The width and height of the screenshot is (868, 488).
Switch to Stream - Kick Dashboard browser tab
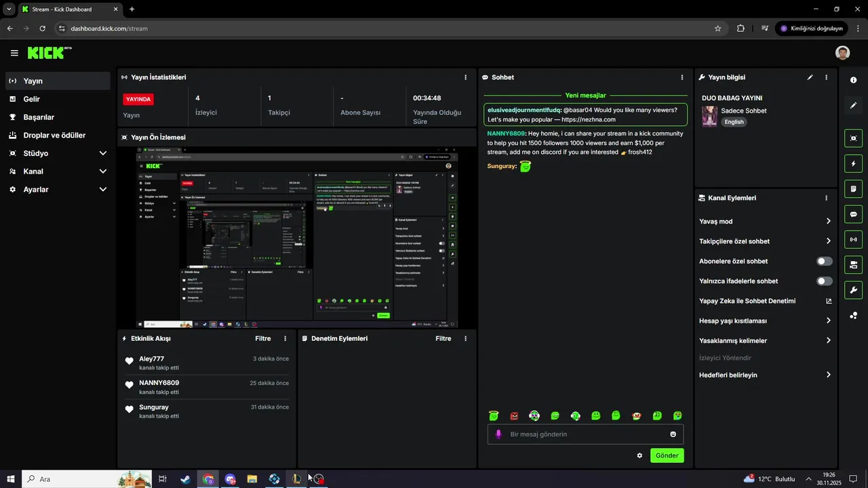(x=69, y=9)
